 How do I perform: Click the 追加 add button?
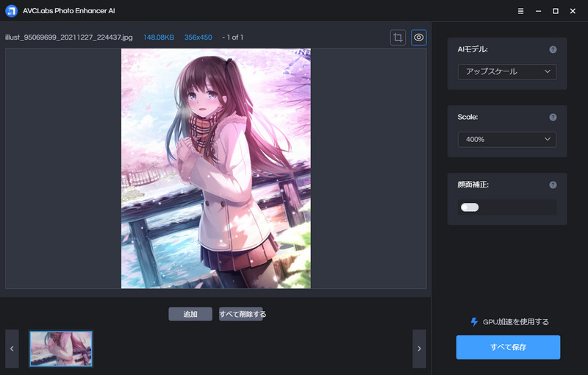click(190, 314)
